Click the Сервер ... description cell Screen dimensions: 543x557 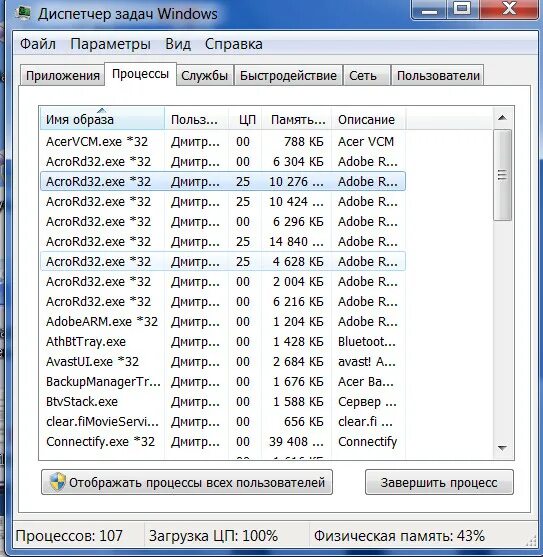pos(367,402)
